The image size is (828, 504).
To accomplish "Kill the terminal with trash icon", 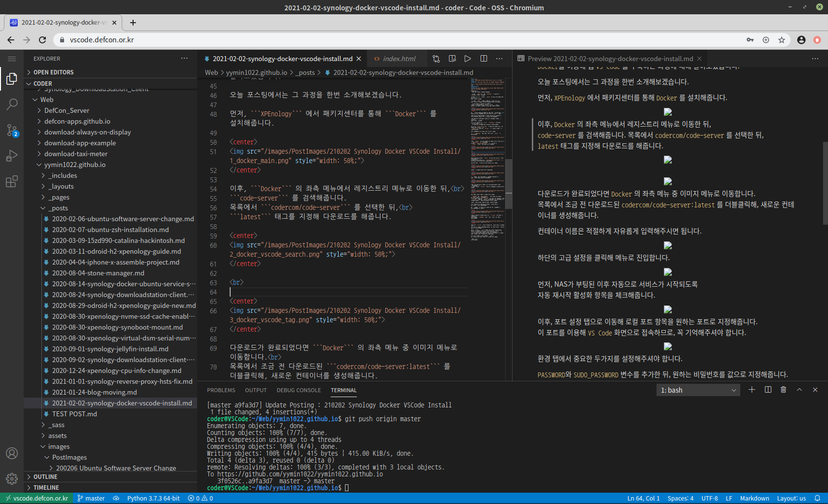I will (784, 390).
